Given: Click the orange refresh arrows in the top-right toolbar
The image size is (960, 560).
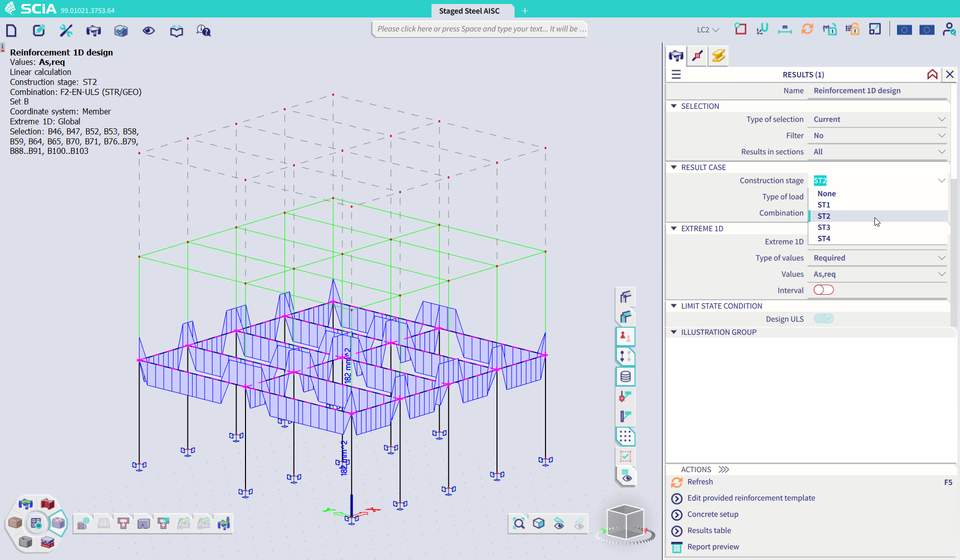Looking at the screenshot, I should tap(807, 29).
